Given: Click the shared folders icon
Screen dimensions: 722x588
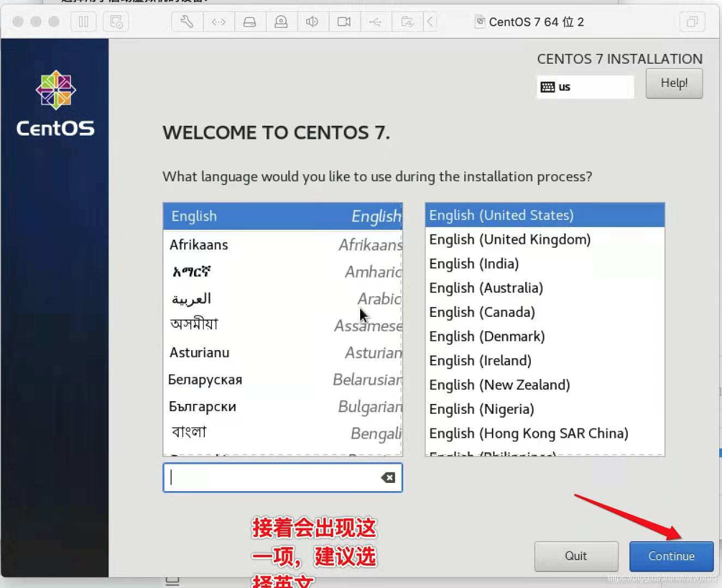Looking at the screenshot, I should (407, 22).
